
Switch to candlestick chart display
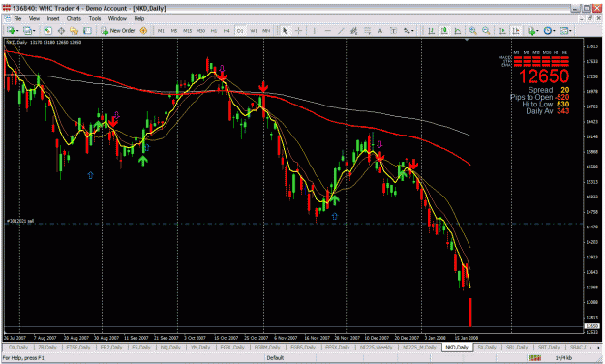click(444, 30)
